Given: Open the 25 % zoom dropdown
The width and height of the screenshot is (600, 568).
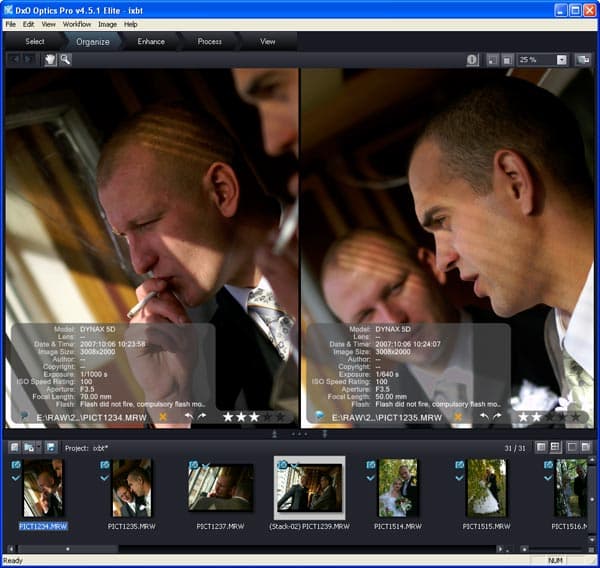Looking at the screenshot, I should pyautogui.click(x=561, y=60).
